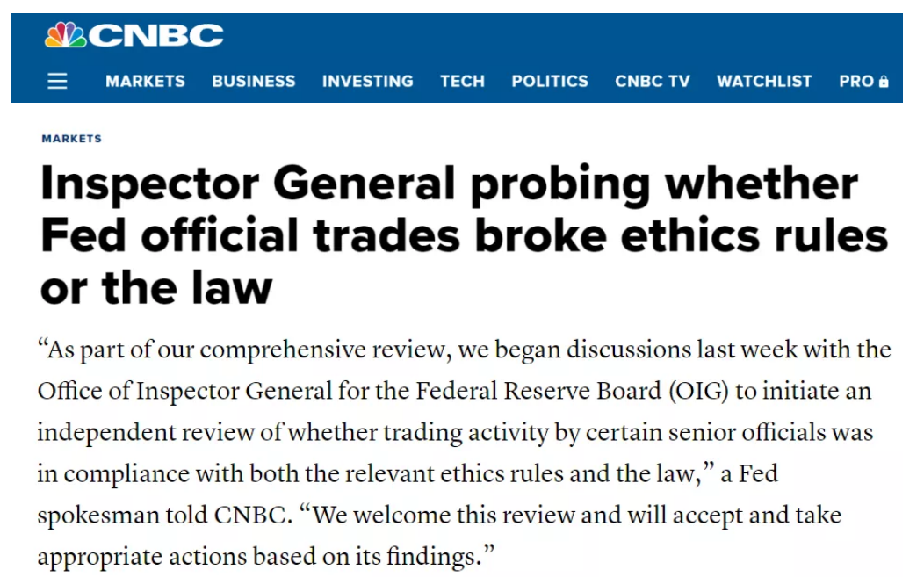Click the "(OIG)" abbreviation in the article
The height and width of the screenshot is (577, 924).
[699, 390]
